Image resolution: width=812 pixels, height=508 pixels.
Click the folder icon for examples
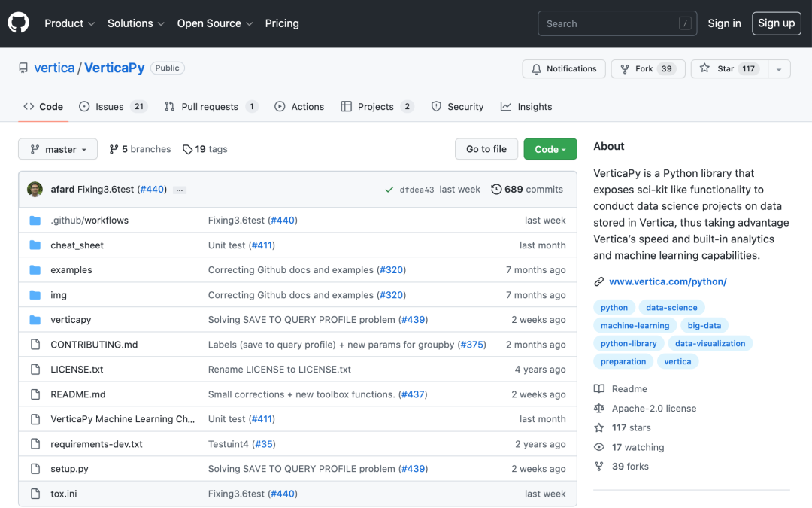click(x=35, y=270)
